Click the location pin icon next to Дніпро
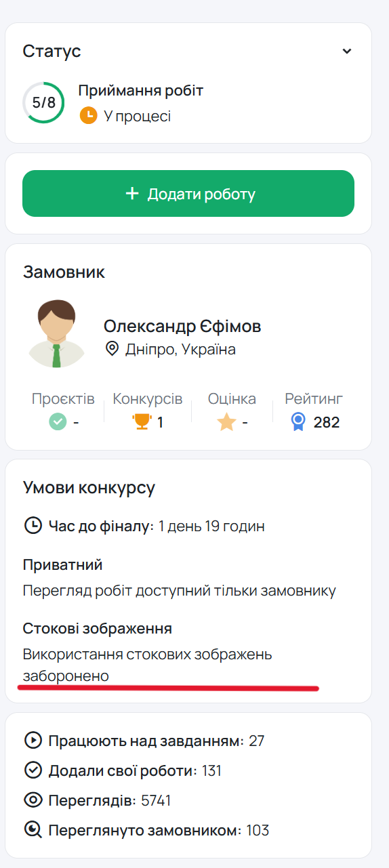 [112, 349]
